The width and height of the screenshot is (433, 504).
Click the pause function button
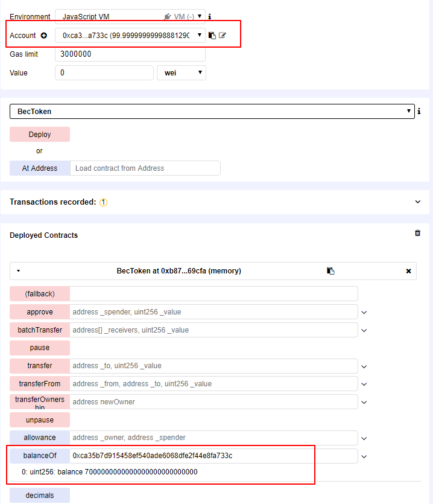[40, 348]
